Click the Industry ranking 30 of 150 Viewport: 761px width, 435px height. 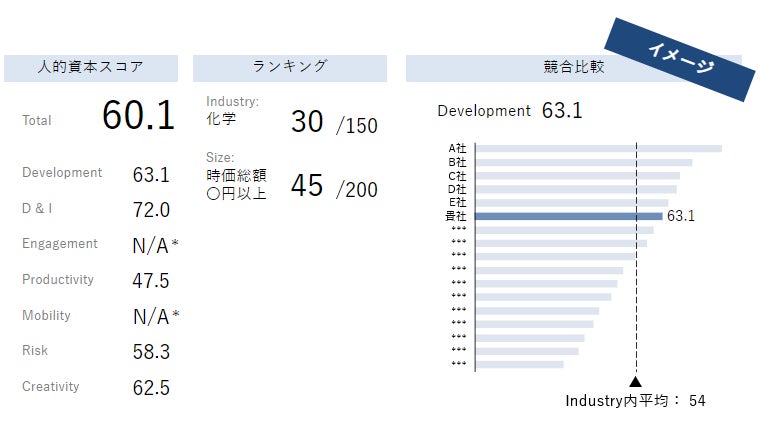click(x=334, y=123)
